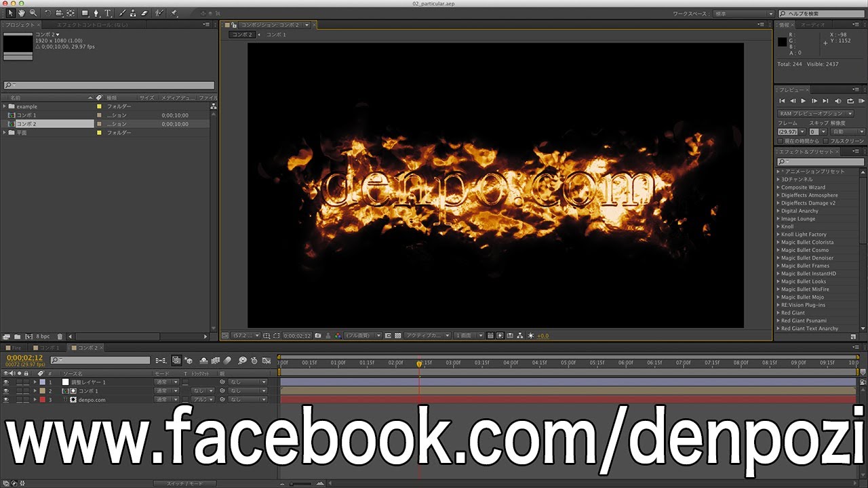This screenshot has width=868, height=488.
Task: Enable motion blur switch in timeline
Action: point(227,361)
